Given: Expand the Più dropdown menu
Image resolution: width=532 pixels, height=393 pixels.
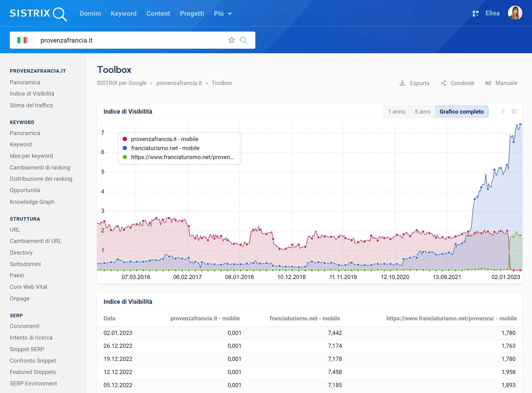Looking at the screenshot, I should pos(223,14).
